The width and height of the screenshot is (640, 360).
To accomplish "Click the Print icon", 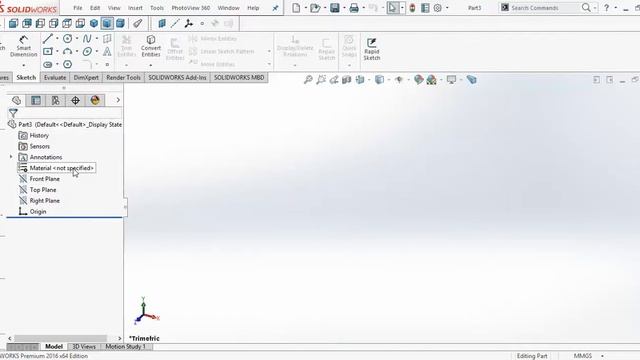I will point(354,8).
